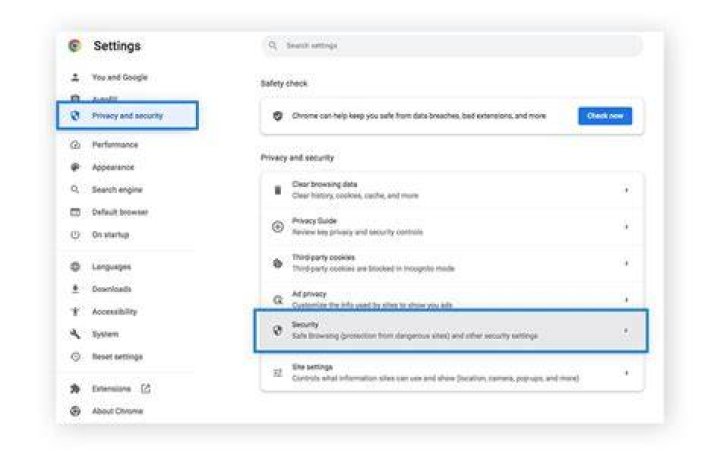This screenshot has width=720, height=453.
Task: Click Chrome can help keep you safe text
Action: [x=419, y=116]
